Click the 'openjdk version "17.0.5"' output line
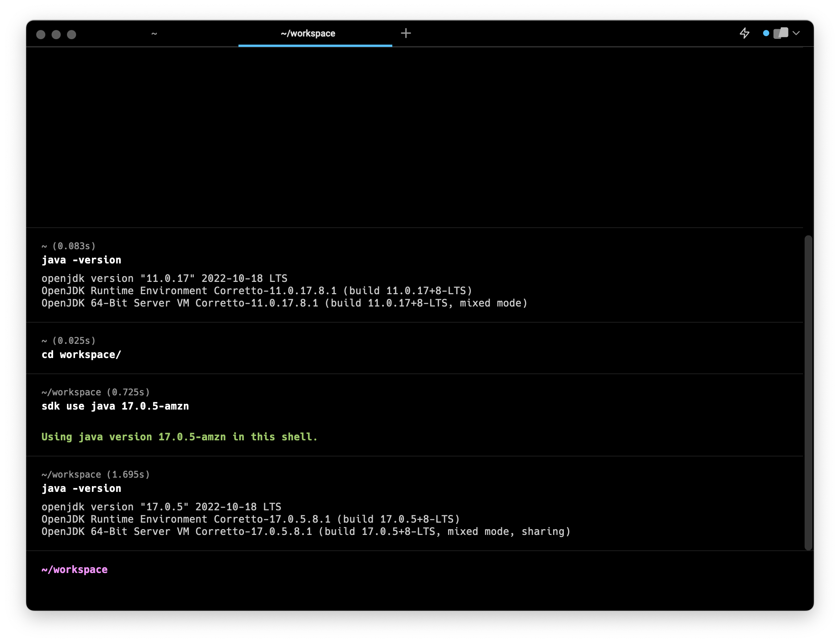Screen dimensions: 840x643 [162, 507]
